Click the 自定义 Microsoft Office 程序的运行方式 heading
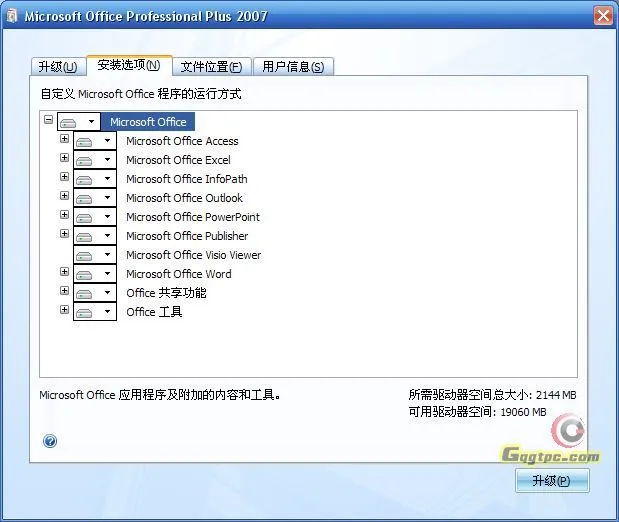This screenshot has height=522, width=619. pyautogui.click(x=141, y=94)
